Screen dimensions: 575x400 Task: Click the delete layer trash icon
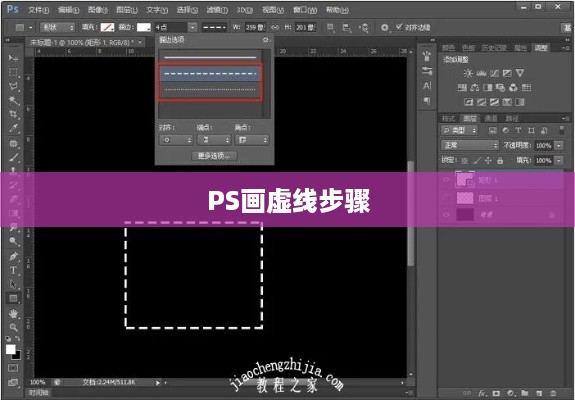[553, 393]
